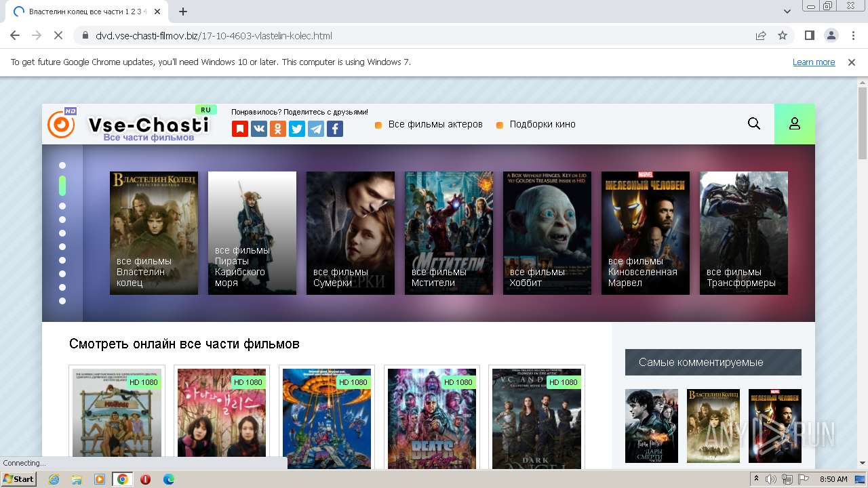Open 'все фильмы Хоббит' poster

click(x=547, y=233)
